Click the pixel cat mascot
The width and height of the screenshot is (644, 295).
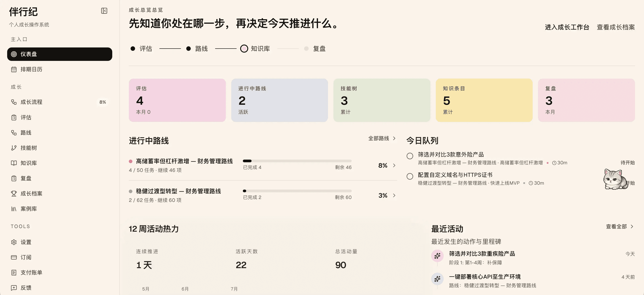[615, 180]
